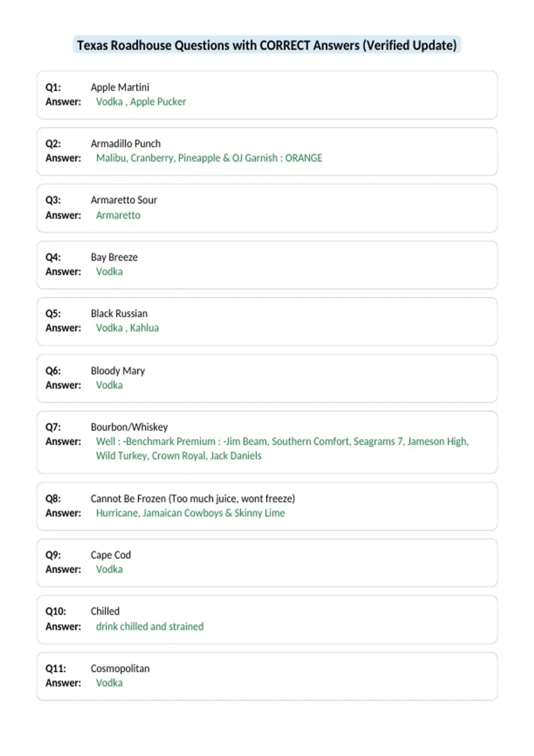Select the Malibu, Cranberry, Pineapple answer line
The image size is (534, 756).
[x=209, y=158]
